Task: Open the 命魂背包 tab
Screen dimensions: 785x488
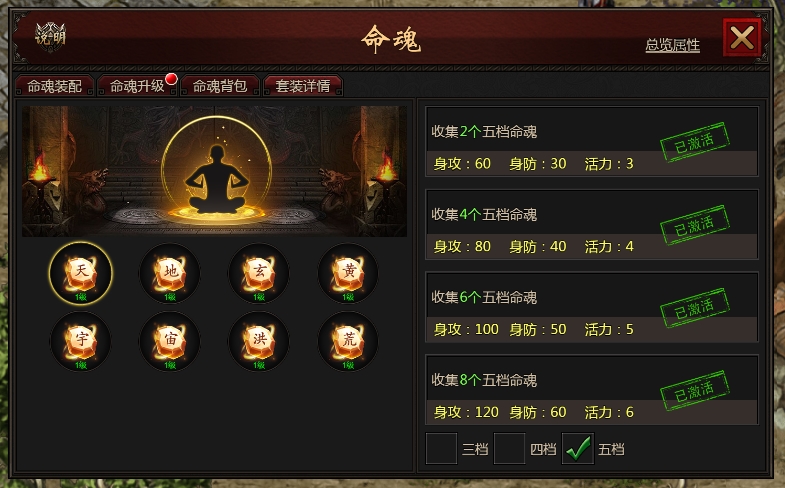Action: [220, 86]
